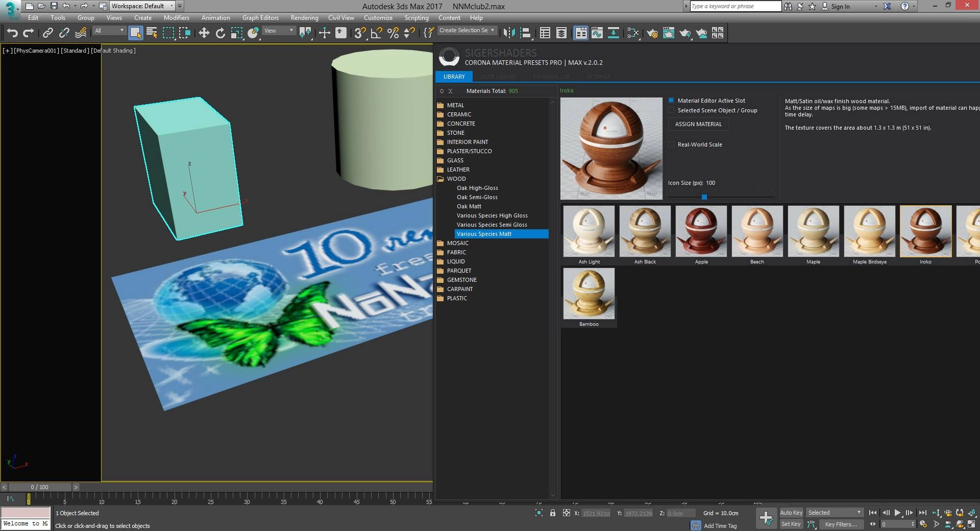The height and width of the screenshot is (531, 980).
Task: Open the Workspace Default dropdown
Action: pyautogui.click(x=142, y=6)
